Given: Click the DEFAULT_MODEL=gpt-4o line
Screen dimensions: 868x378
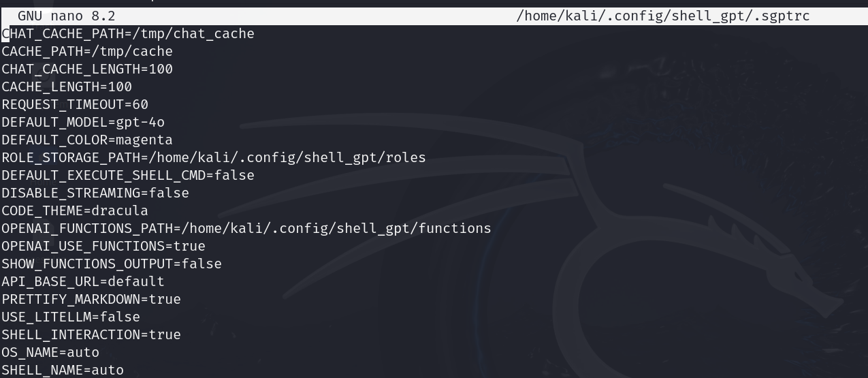Looking at the screenshot, I should (x=83, y=122).
